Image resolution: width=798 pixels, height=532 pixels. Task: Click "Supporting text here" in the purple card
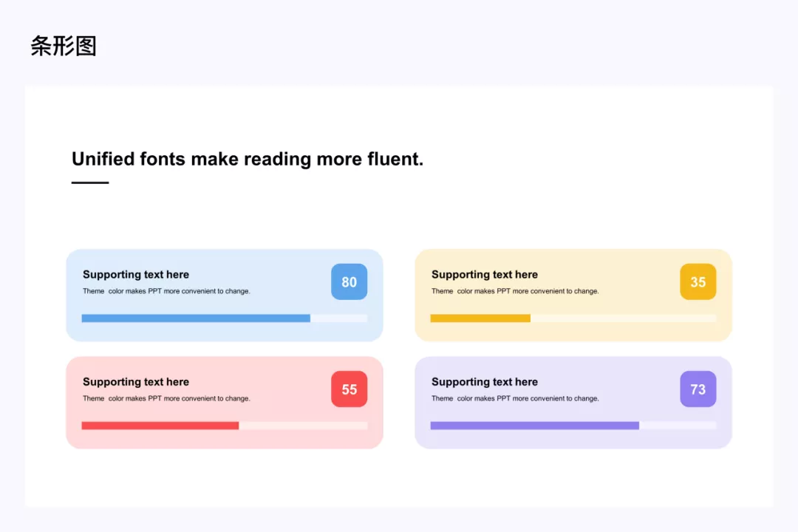(x=485, y=382)
